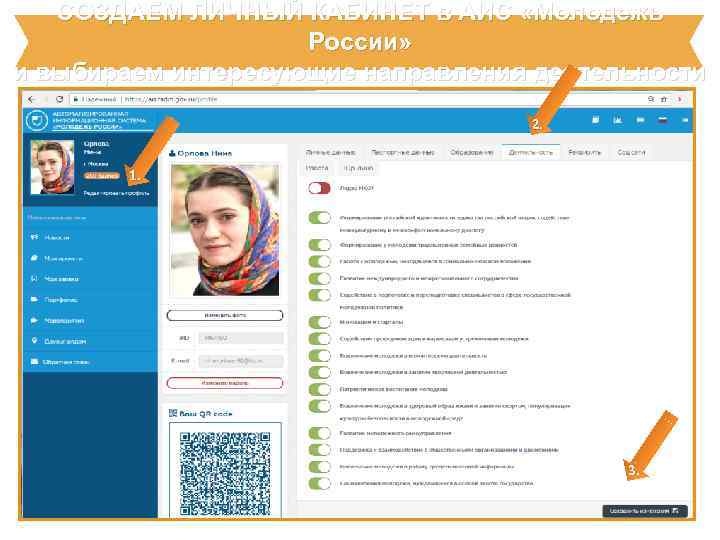The image size is (720, 540).
Task: Click the Мероприятия sidebar icon
Action: (34, 258)
